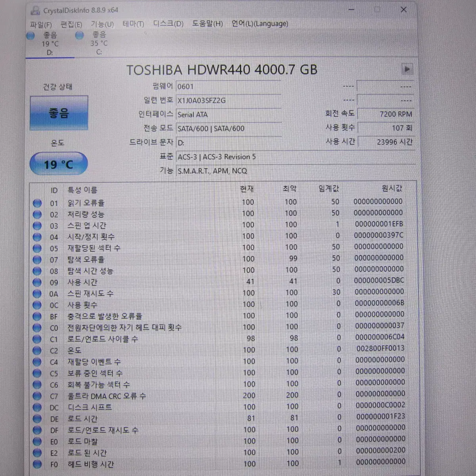
Task: Click the status circle for C2 온도
Action: pyautogui.click(x=37, y=351)
